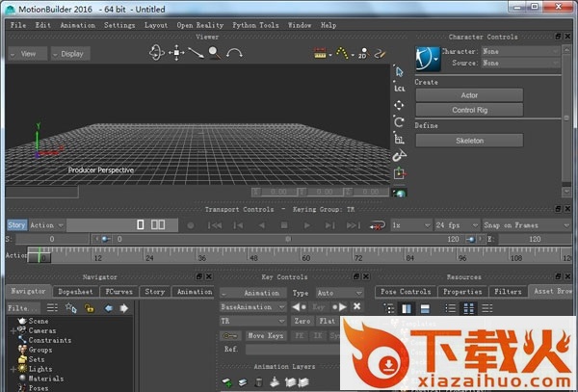
Task: Click the start handle of the zoom bar
Action: 105,239
